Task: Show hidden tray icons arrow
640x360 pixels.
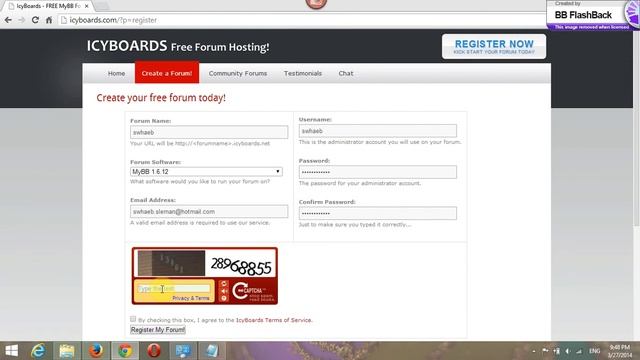Action: pyautogui.click(x=534, y=351)
